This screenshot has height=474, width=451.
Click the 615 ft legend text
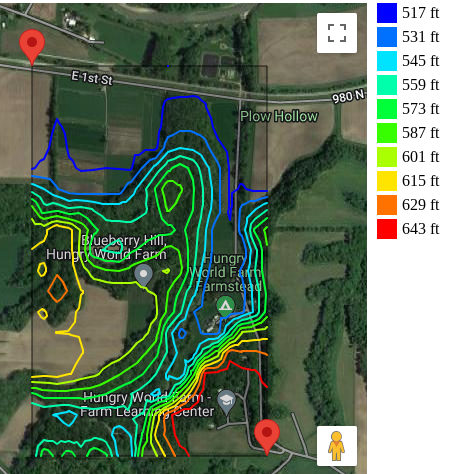coord(420,181)
